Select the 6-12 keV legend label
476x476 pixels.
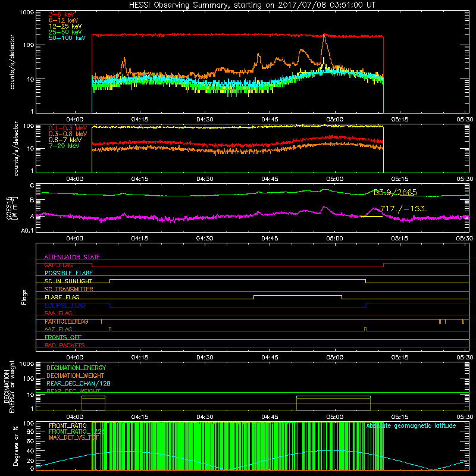pos(64,20)
